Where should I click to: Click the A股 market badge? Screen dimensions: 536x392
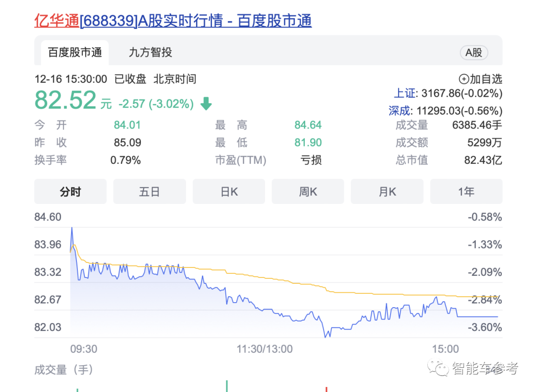474,53
